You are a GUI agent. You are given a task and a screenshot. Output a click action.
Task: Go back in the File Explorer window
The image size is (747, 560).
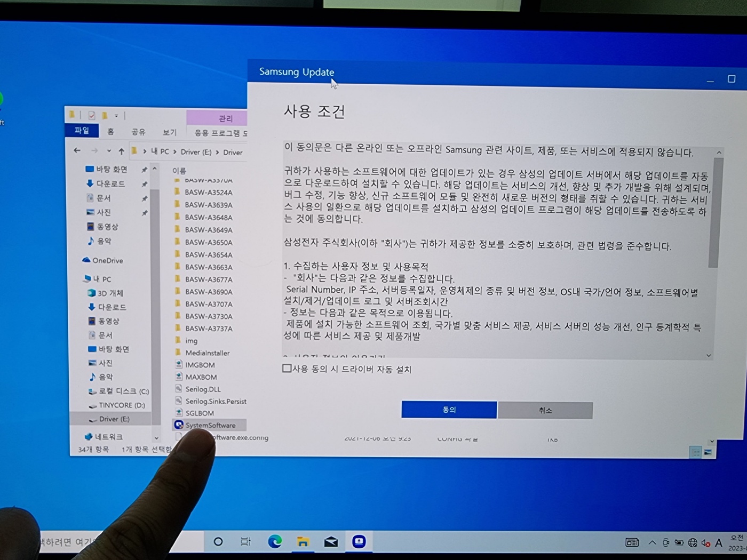click(x=77, y=151)
